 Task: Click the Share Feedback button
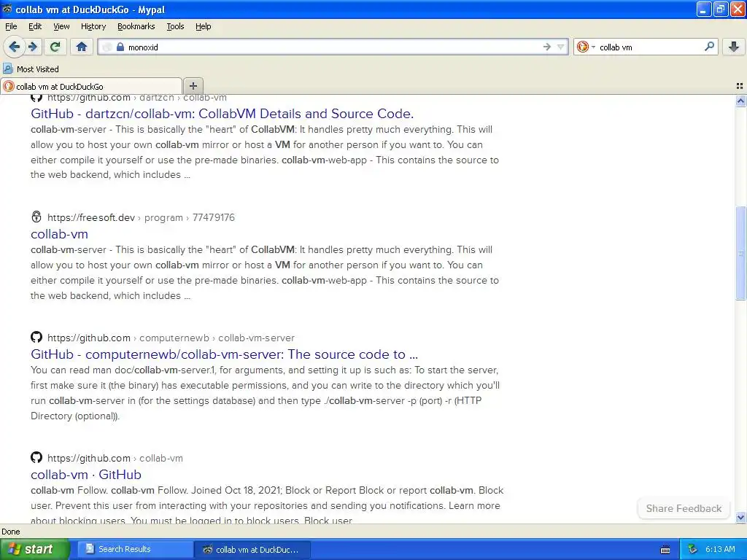pos(684,508)
